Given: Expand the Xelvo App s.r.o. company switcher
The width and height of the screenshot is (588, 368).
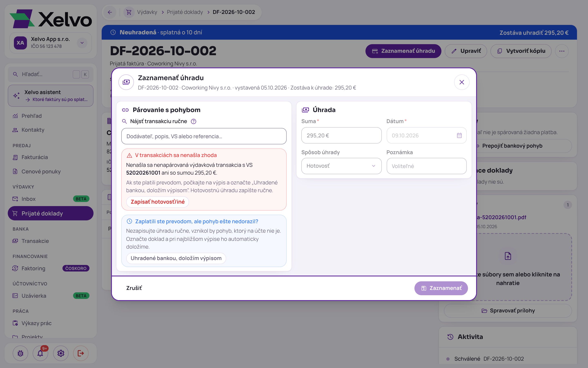Looking at the screenshot, I should (82, 43).
